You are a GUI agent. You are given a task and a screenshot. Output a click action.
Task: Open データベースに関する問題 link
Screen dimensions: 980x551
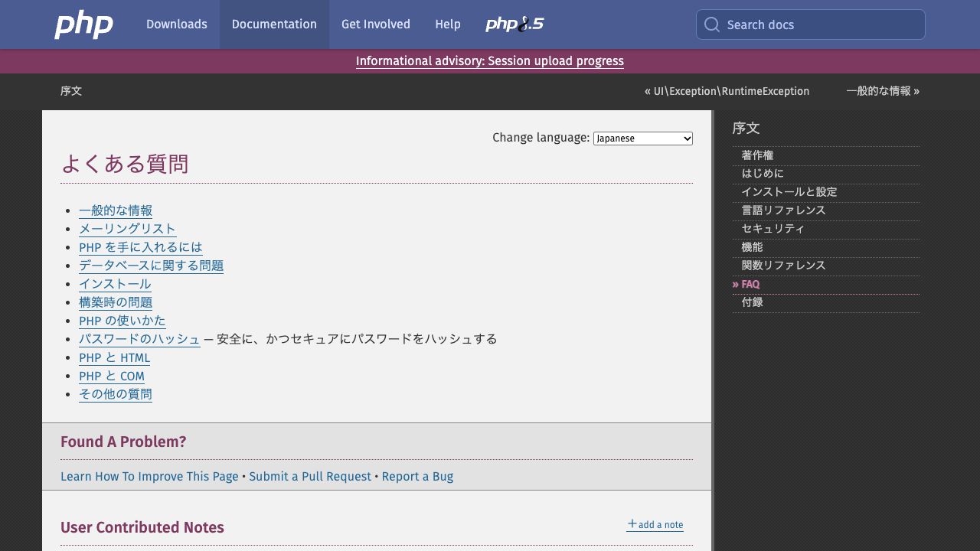[152, 266]
